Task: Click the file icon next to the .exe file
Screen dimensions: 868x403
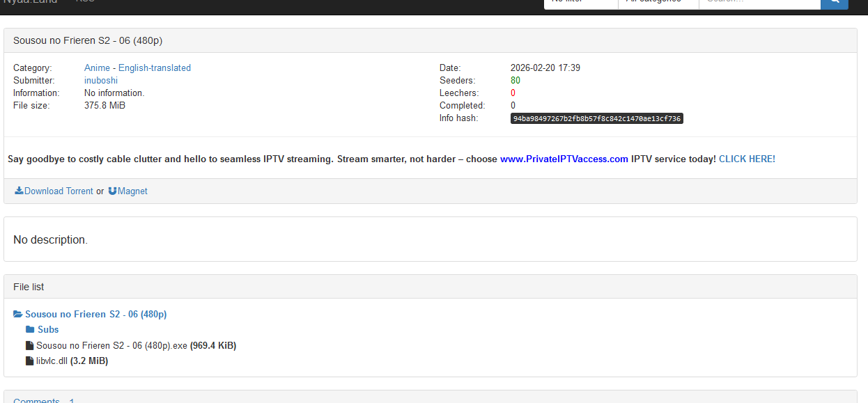Action: click(30, 346)
